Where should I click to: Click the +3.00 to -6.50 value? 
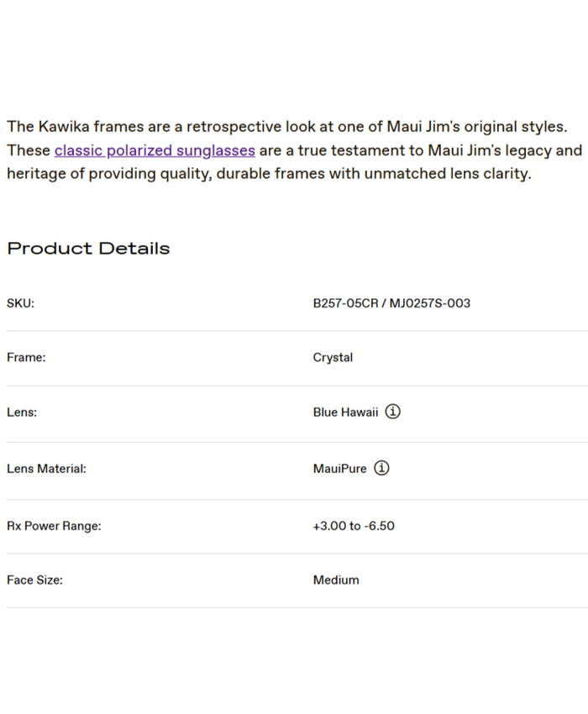pyautogui.click(x=354, y=526)
